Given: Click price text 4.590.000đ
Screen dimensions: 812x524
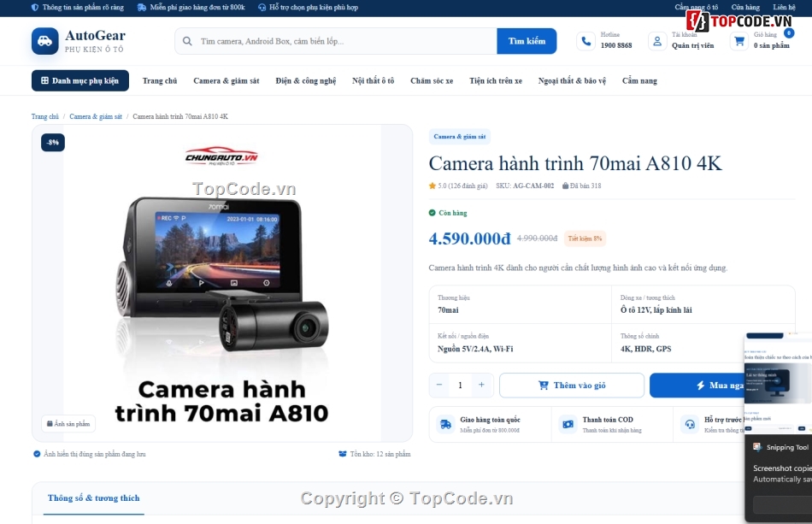Looking at the screenshot, I should (469, 238).
